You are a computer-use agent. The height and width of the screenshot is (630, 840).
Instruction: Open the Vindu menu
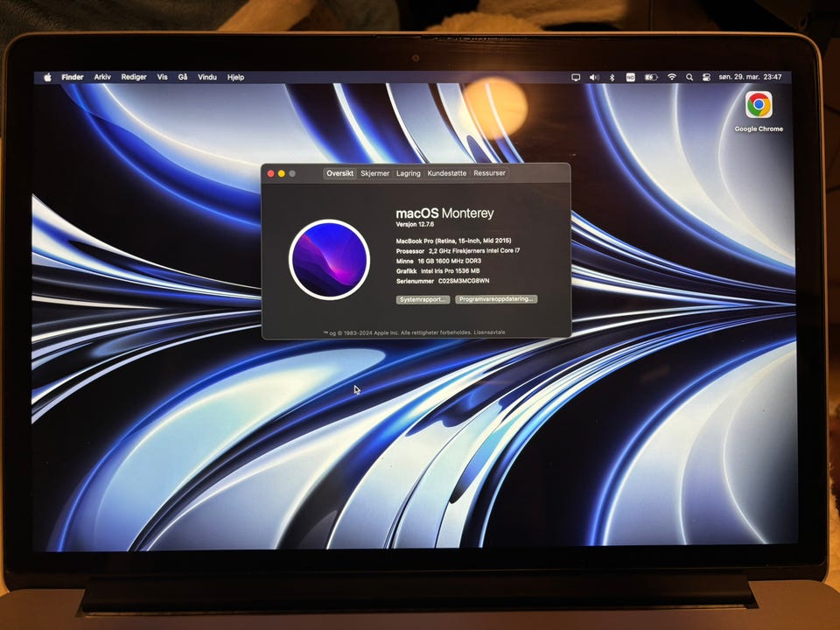click(207, 77)
